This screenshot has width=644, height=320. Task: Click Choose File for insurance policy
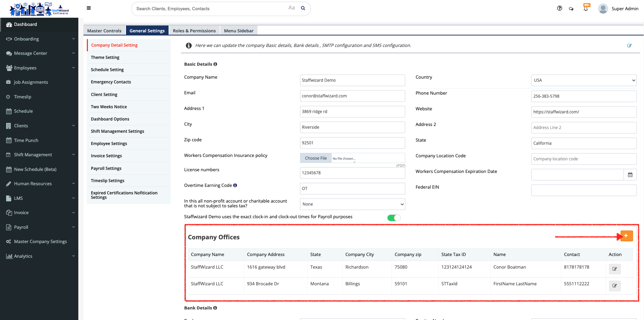point(316,158)
